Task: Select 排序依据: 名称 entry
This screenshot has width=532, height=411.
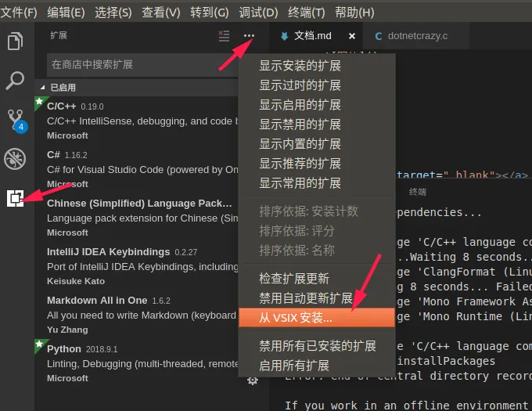Action: (317, 251)
